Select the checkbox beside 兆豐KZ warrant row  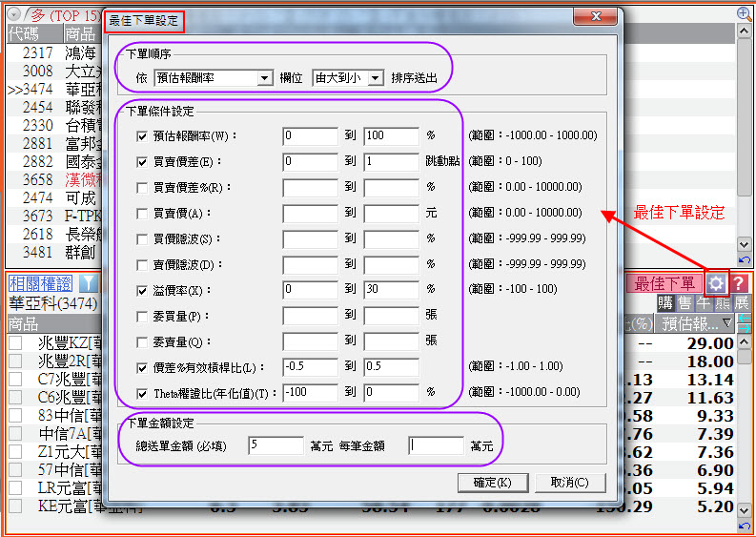15,342
